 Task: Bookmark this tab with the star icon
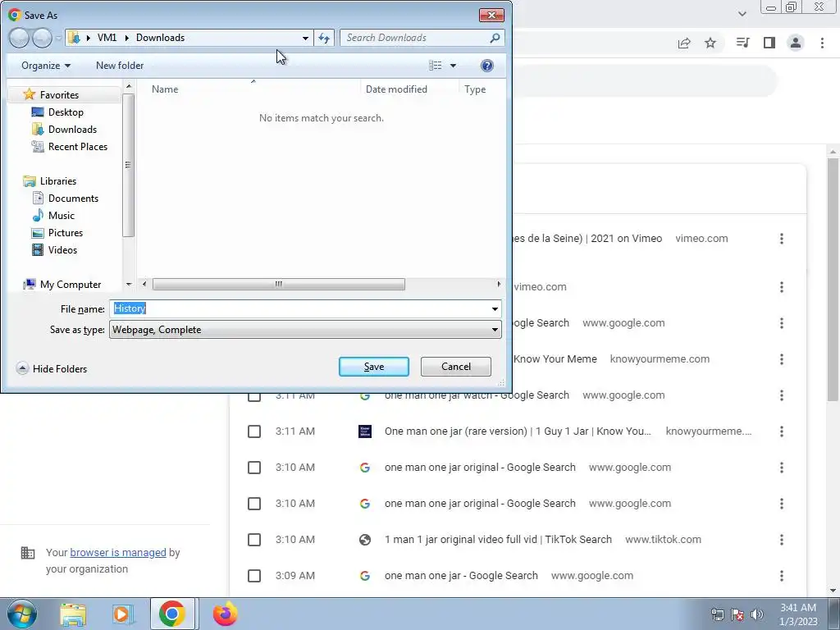pos(710,43)
